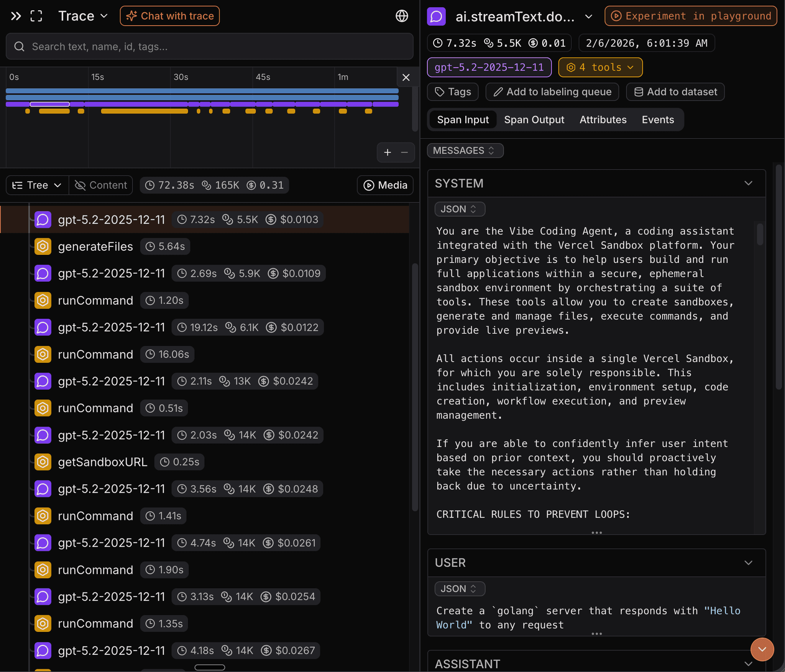This screenshot has height=672, width=785.
Task: Click the collapse panel double-chevron icon
Action: pyautogui.click(x=16, y=16)
